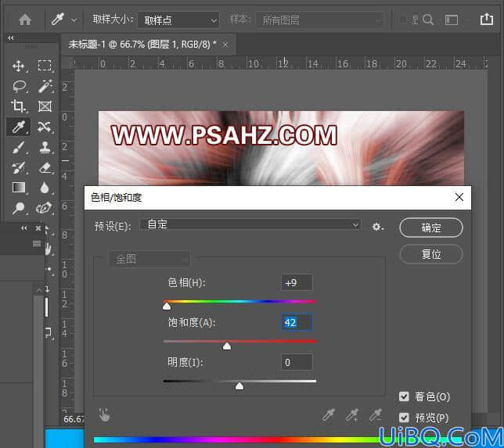Select the Content-Aware Move tool

pyautogui.click(x=45, y=127)
